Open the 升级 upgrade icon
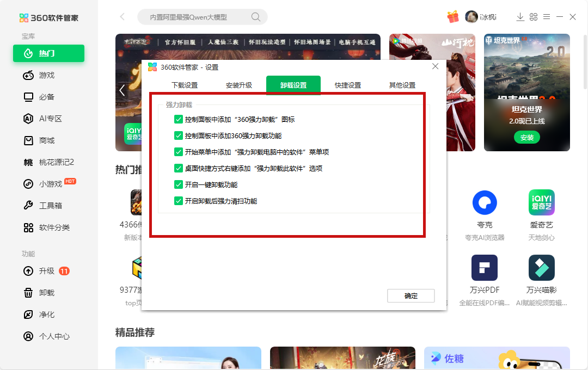 (x=28, y=271)
